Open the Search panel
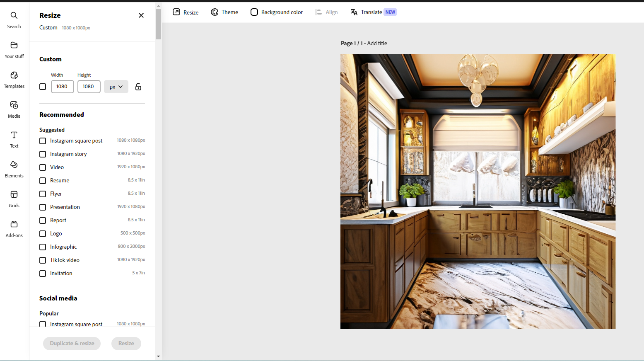Viewport: 644px width, 361px height. tap(14, 20)
